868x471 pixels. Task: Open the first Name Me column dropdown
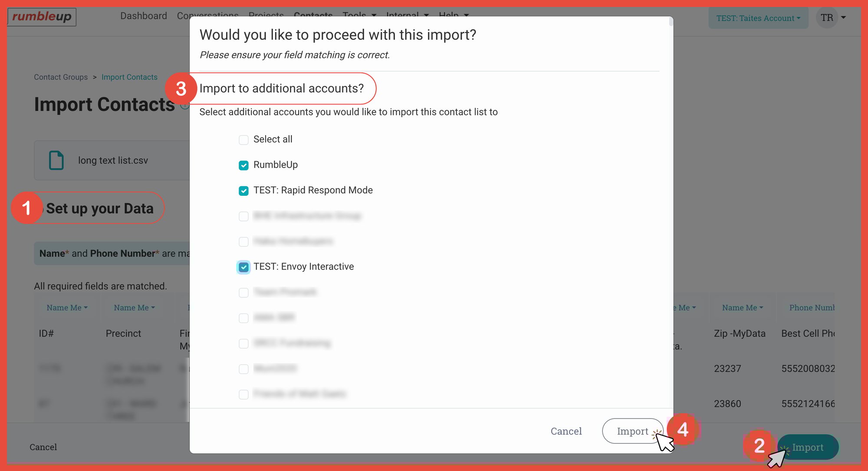[67, 307]
